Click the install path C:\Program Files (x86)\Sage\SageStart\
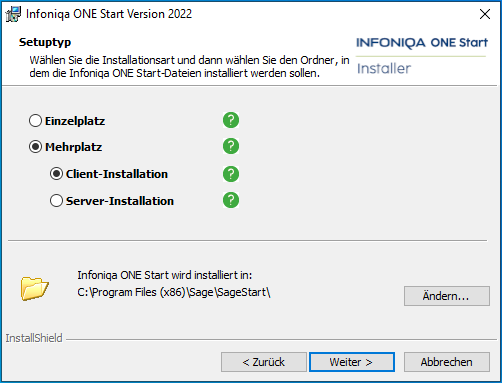502x383 pixels. point(174,292)
